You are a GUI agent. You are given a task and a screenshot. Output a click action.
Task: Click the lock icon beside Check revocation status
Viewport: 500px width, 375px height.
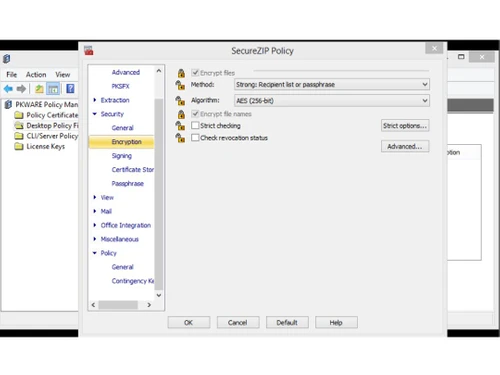(180, 138)
